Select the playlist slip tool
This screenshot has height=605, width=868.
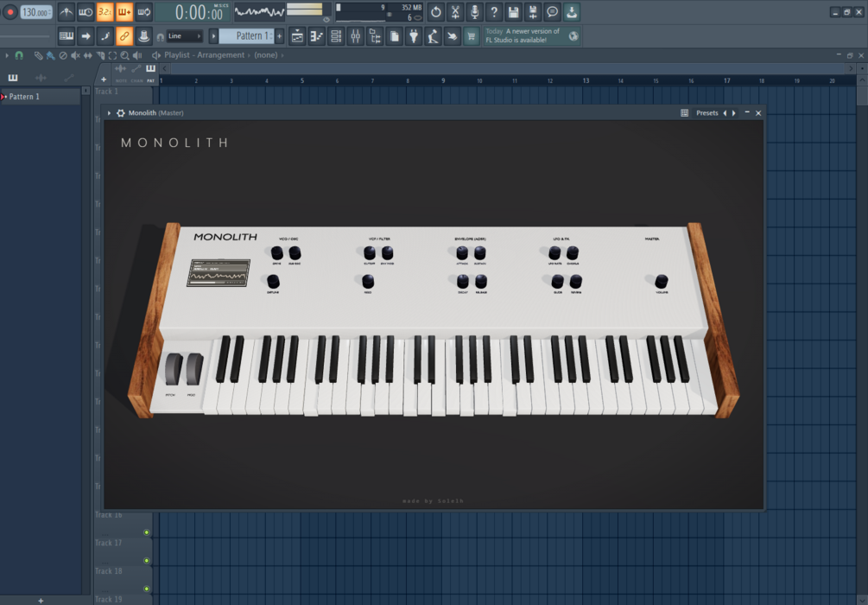(x=87, y=54)
